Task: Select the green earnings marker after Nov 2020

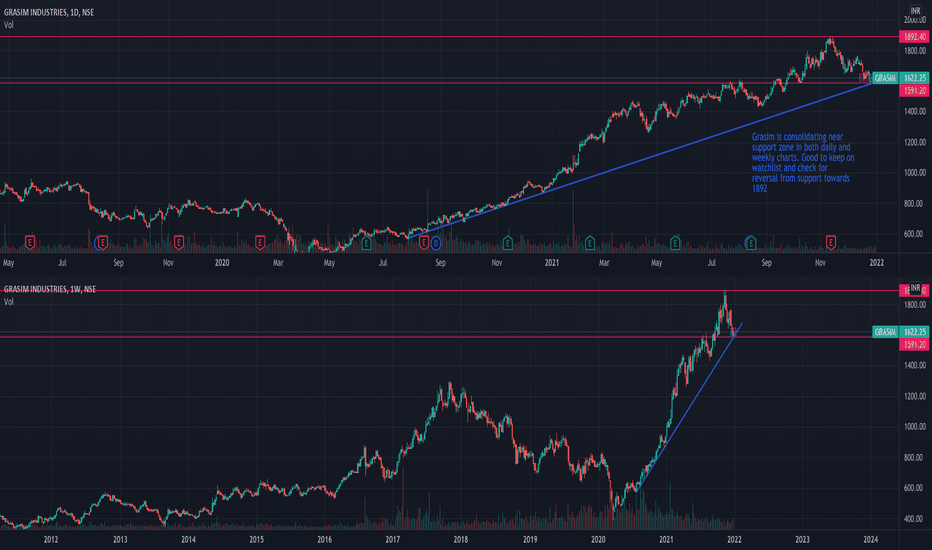Action: coord(508,242)
